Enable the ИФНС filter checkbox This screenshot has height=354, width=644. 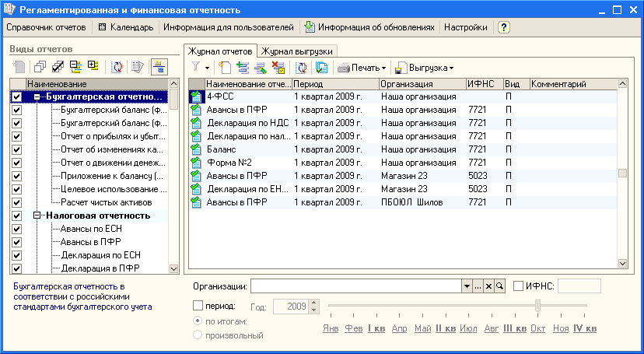coord(519,286)
